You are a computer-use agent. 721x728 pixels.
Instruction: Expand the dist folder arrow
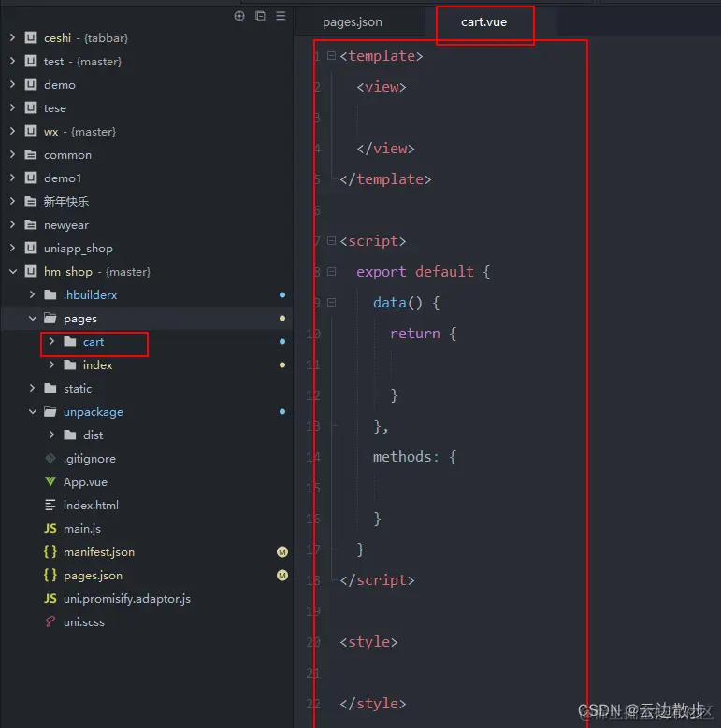click(x=51, y=435)
